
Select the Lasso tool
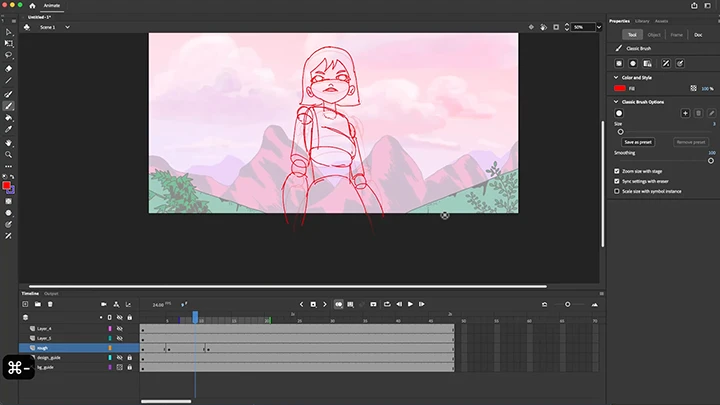[9, 55]
